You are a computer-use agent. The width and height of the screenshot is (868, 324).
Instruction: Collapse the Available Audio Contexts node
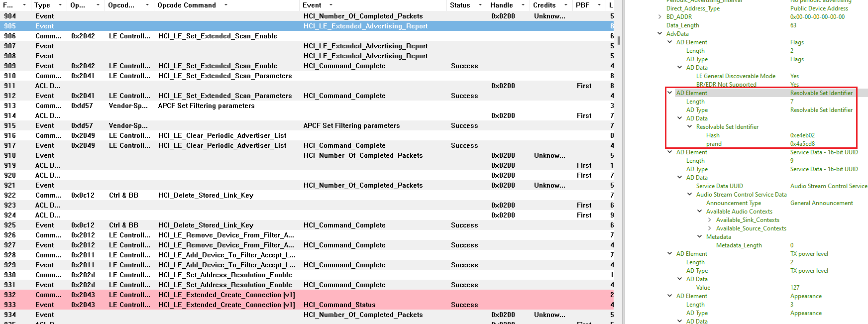click(x=700, y=212)
